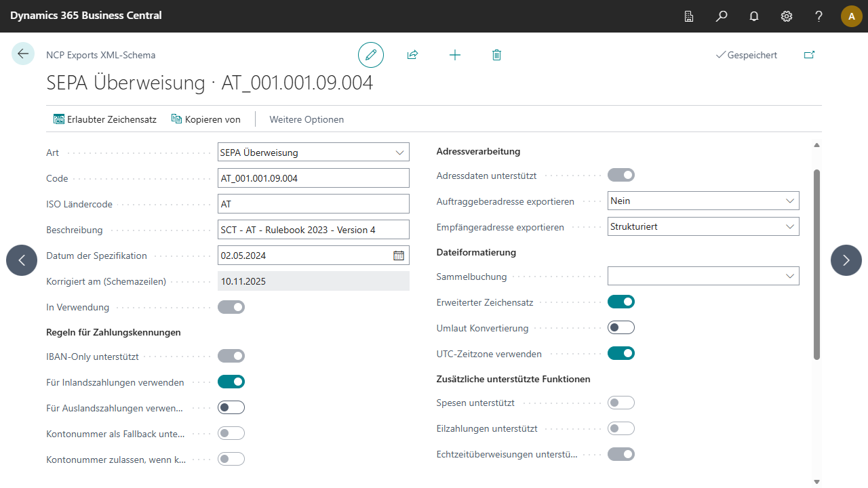Viewport: 868px width, 488px height.
Task: Enable Umlaut Konvertierung switch
Action: (x=621, y=327)
